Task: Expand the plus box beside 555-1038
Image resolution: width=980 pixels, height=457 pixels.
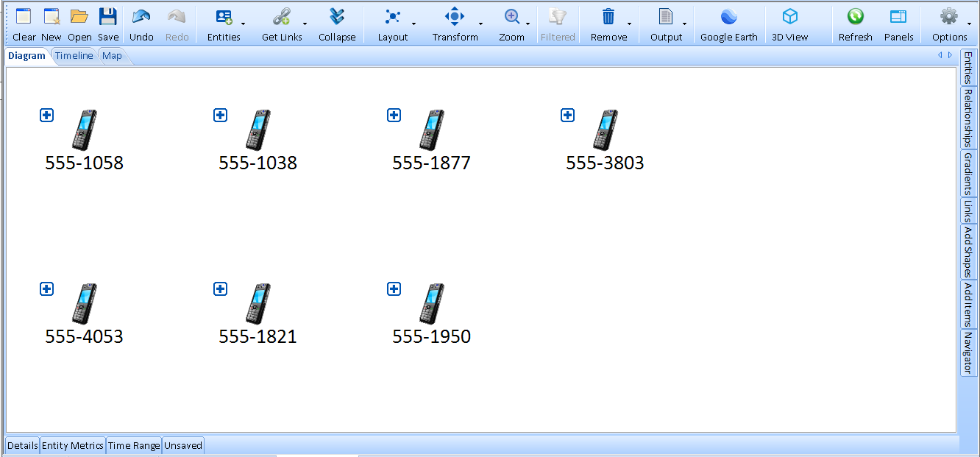Action: point(220,115)
